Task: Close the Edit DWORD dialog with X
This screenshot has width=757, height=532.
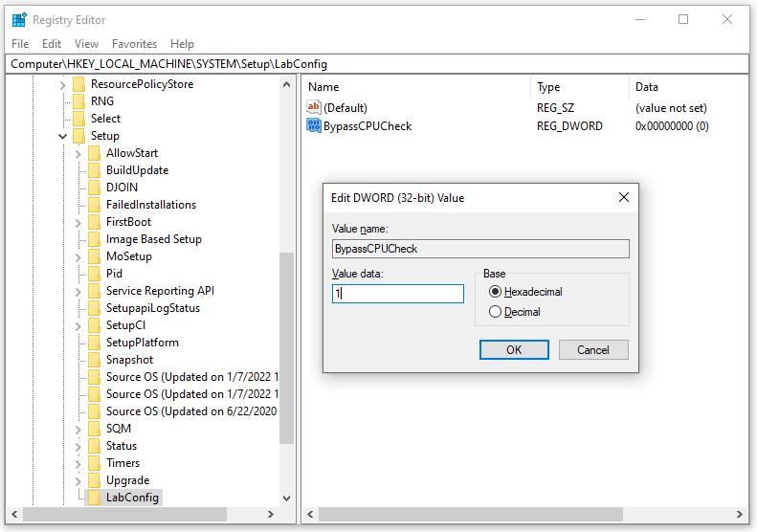Action: 624,197
